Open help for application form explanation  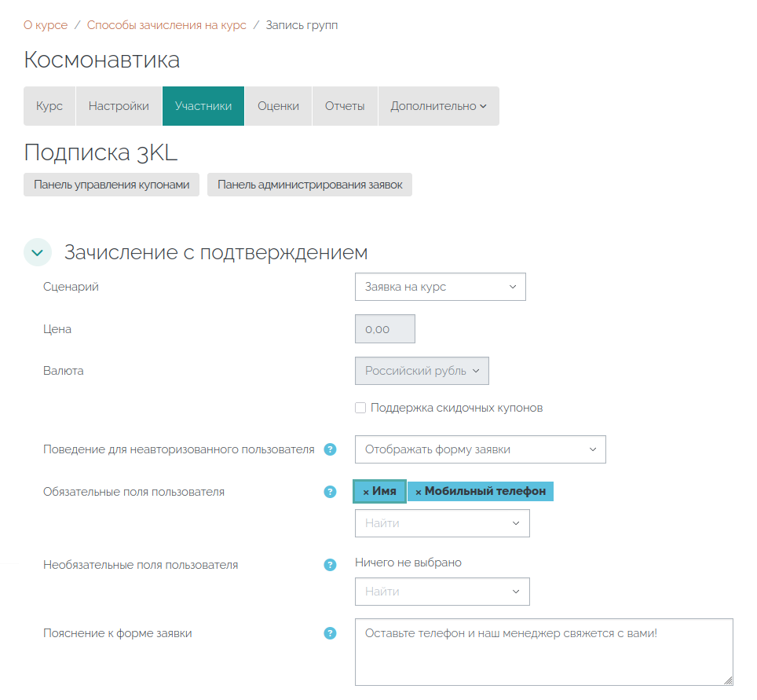[330, 633]
